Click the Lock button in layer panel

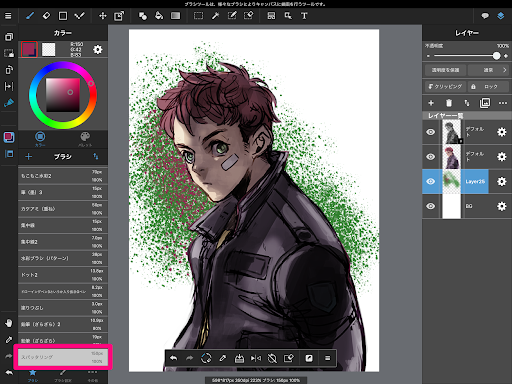point(488,87)
